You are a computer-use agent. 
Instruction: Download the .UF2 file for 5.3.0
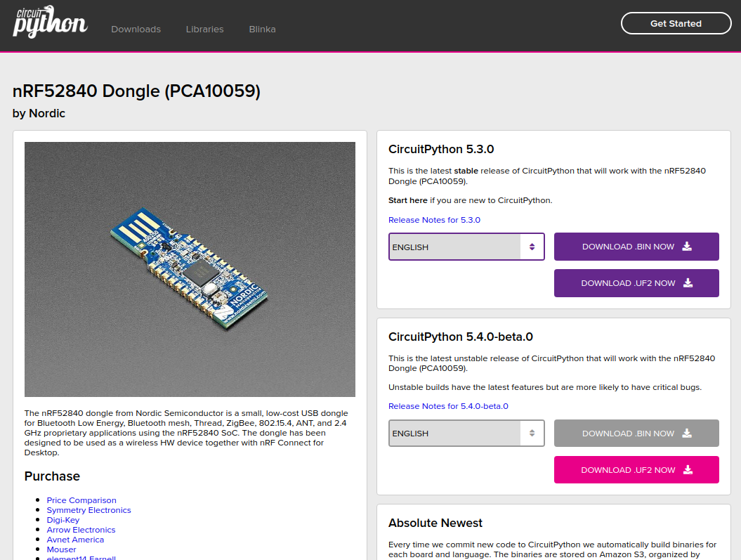click(636, 283)
